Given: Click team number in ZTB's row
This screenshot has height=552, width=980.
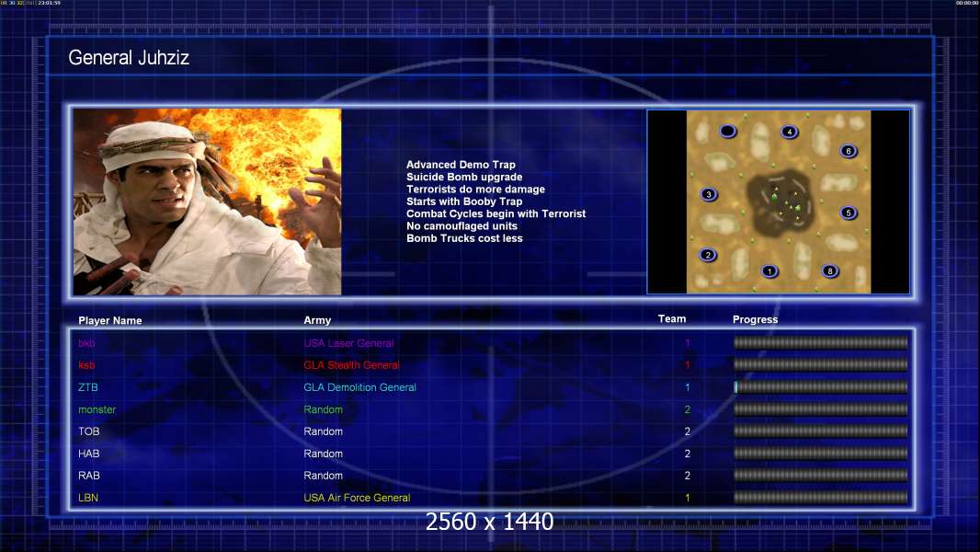Looking at the screenshot, I should 688,387.
